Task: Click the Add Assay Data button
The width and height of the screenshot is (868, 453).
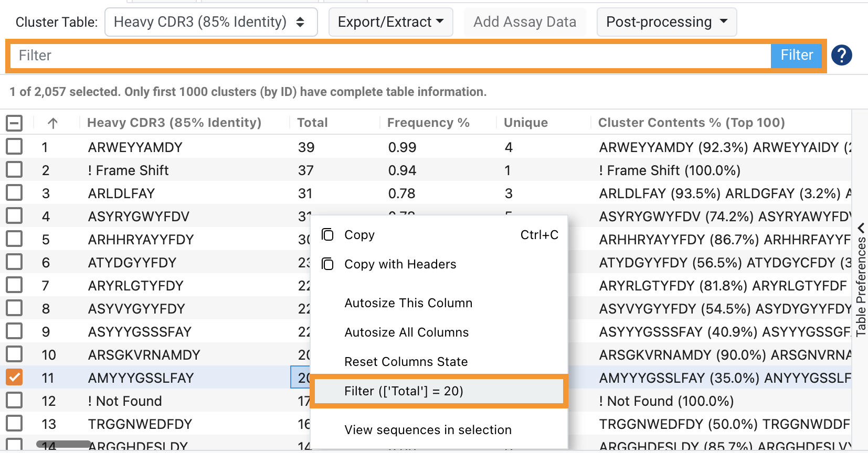Action: 525,22
